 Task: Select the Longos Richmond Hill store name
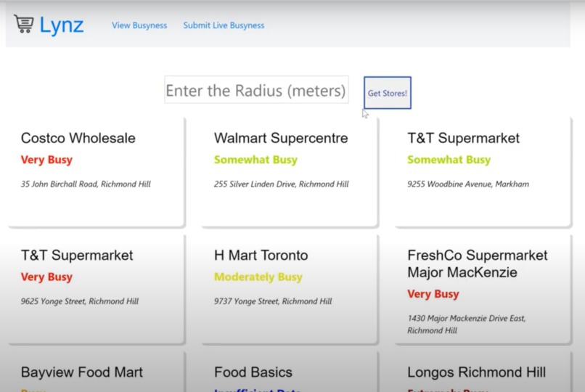[476, 372]
